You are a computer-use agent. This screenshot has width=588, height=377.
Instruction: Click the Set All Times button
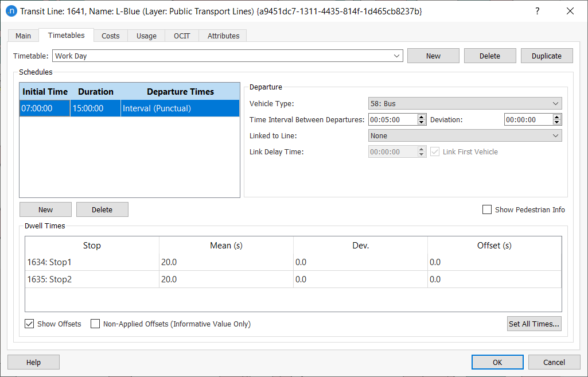(x=534, y=324)
